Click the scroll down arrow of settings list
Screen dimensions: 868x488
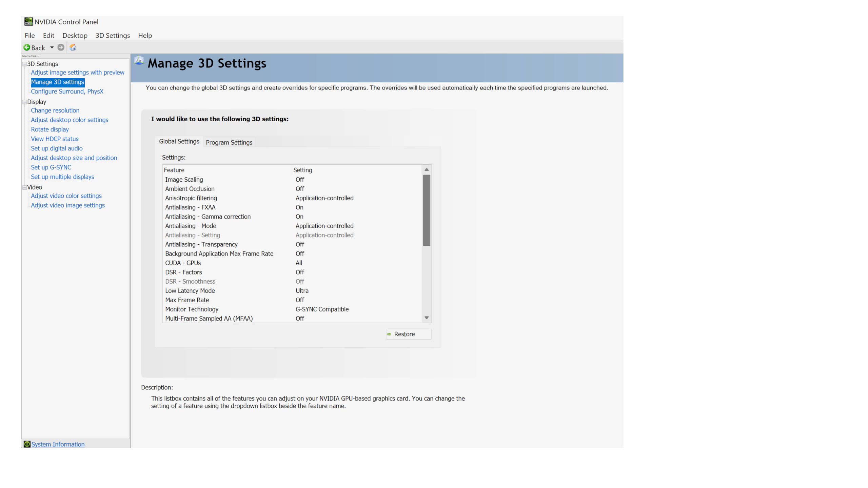[x=427, y=318]
